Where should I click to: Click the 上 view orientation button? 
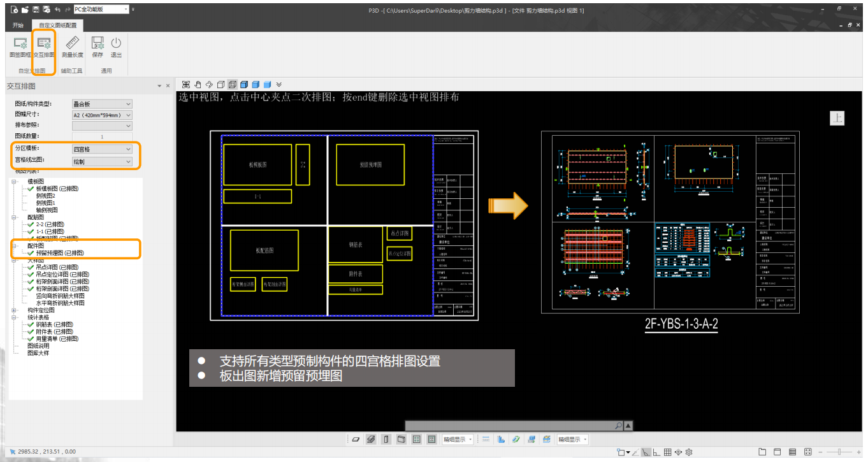pos(837,118)
